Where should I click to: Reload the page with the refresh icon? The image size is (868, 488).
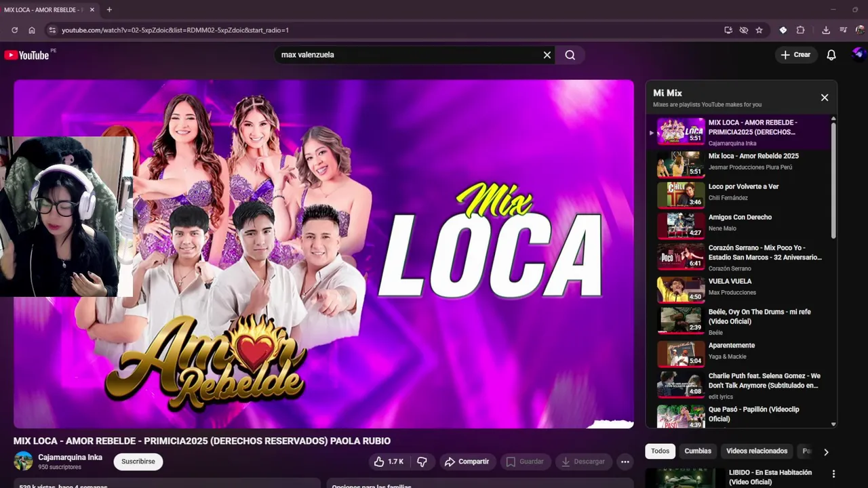[x=14, y=30]
